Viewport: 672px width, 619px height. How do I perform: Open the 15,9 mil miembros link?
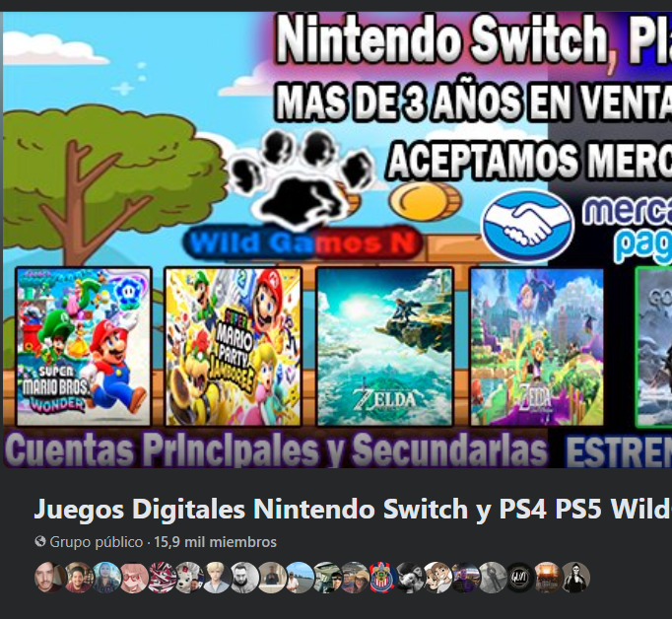coord(215,542)
